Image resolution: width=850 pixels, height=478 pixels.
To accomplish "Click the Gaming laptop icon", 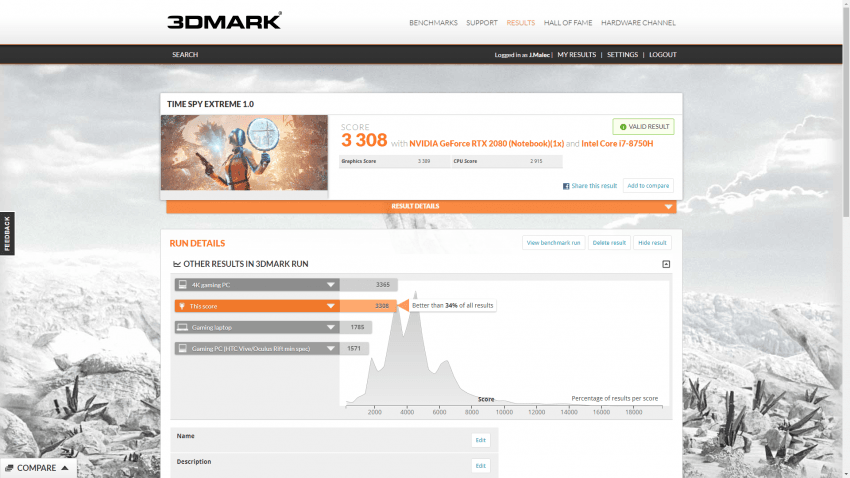I will click(183, 327).
